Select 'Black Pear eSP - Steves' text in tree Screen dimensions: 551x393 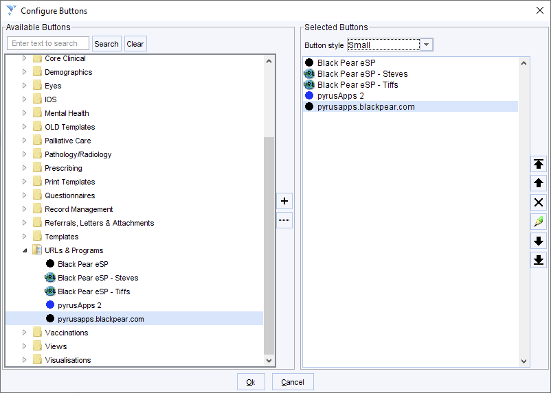coord(98,278)
